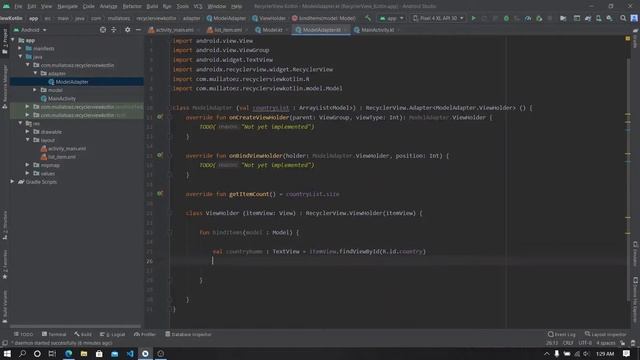Expand the manifests folder

click(x=20, y=48)
